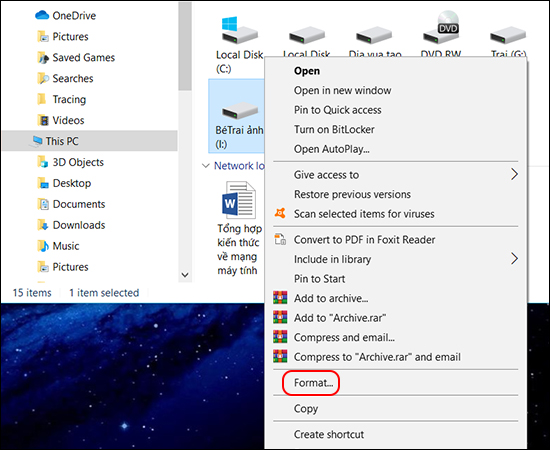
Task: Open Pictures under OneDrive in navigation pane
Action: point(71,36)
